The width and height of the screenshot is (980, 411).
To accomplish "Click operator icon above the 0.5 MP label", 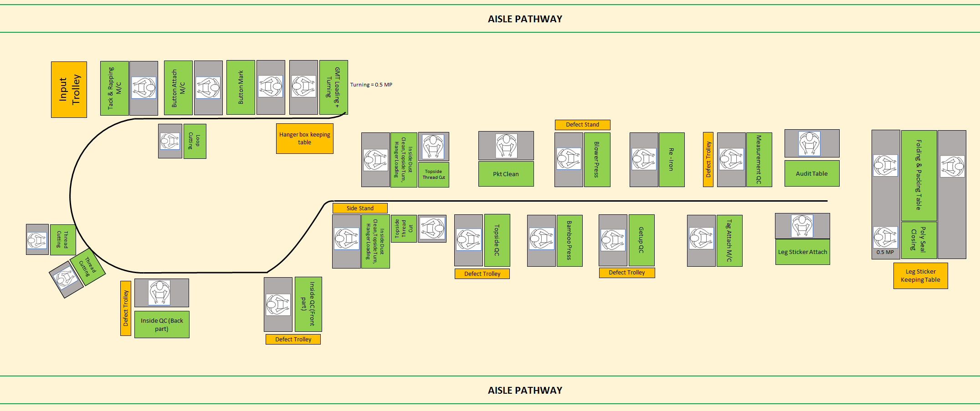I will pos(885,237).
